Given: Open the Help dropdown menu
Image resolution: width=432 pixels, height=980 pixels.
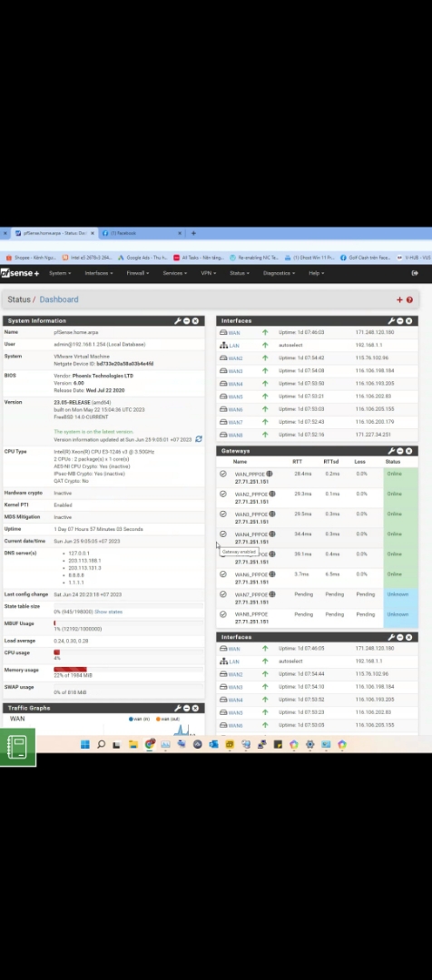Looking at the screenshot, I should [x=317, y=273].
